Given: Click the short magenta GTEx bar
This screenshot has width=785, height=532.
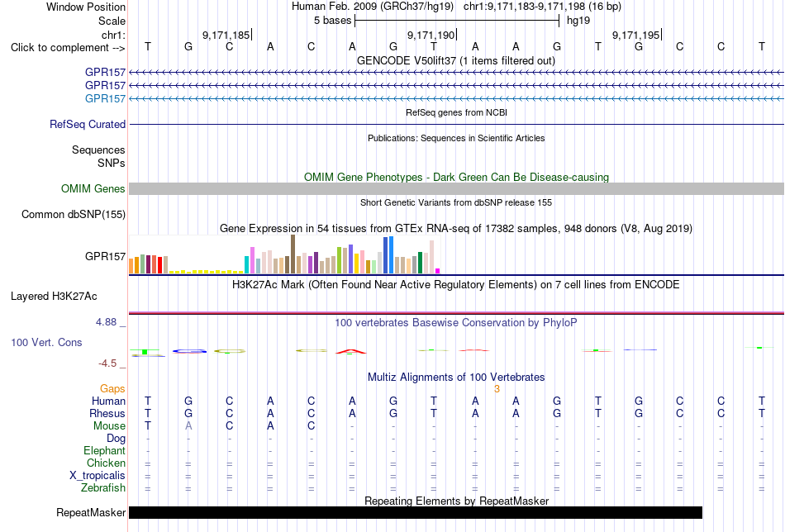Looking at the screenshot, I should click(x=438, y=271).
